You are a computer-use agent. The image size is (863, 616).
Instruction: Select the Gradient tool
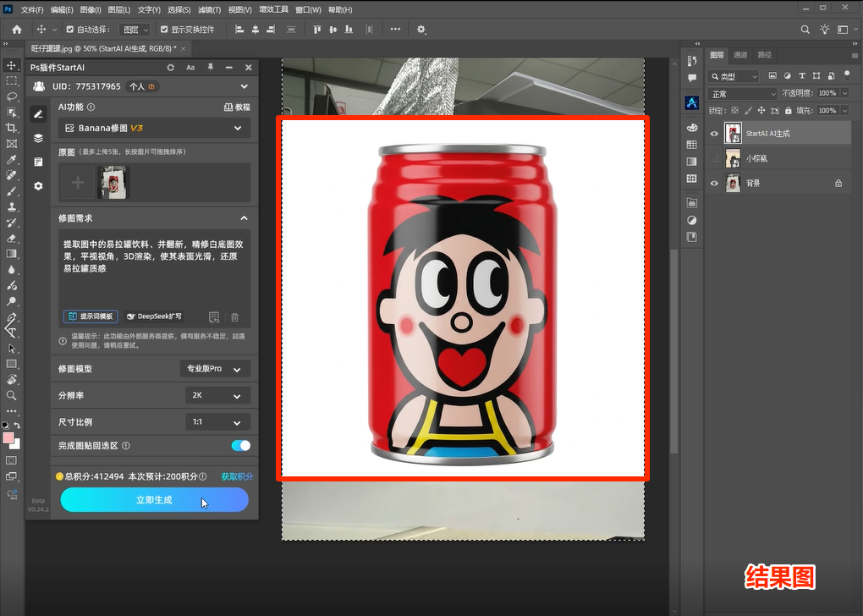(11, 254)
